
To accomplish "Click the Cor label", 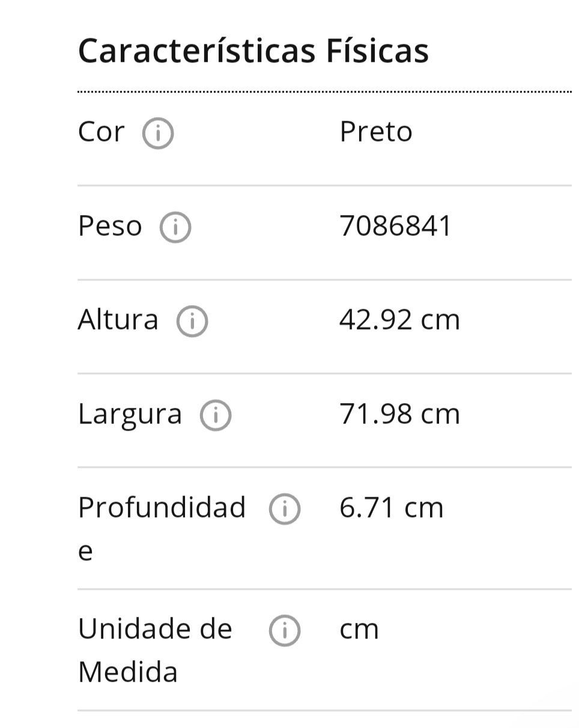I will (x=102, y=132).
